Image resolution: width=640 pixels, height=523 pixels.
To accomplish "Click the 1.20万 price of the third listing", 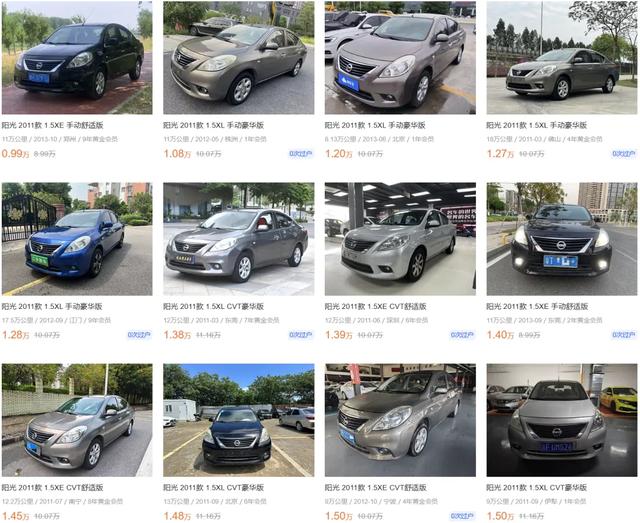I will click(x=338, y=154).
